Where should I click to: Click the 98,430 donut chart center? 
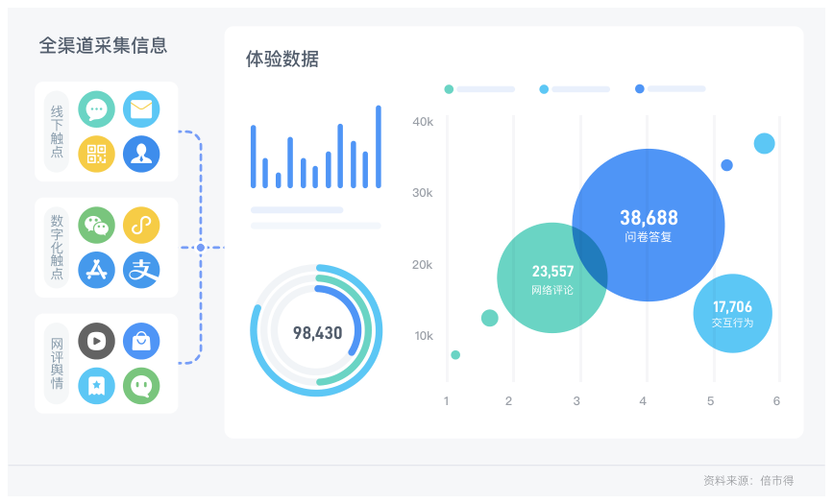[317, 333]
